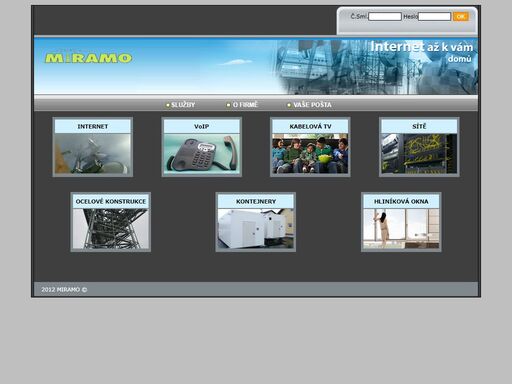This screenshot has height=384, width=512.
Task: Click the bullet icon beside SLUŽBY
Action: 168,105
